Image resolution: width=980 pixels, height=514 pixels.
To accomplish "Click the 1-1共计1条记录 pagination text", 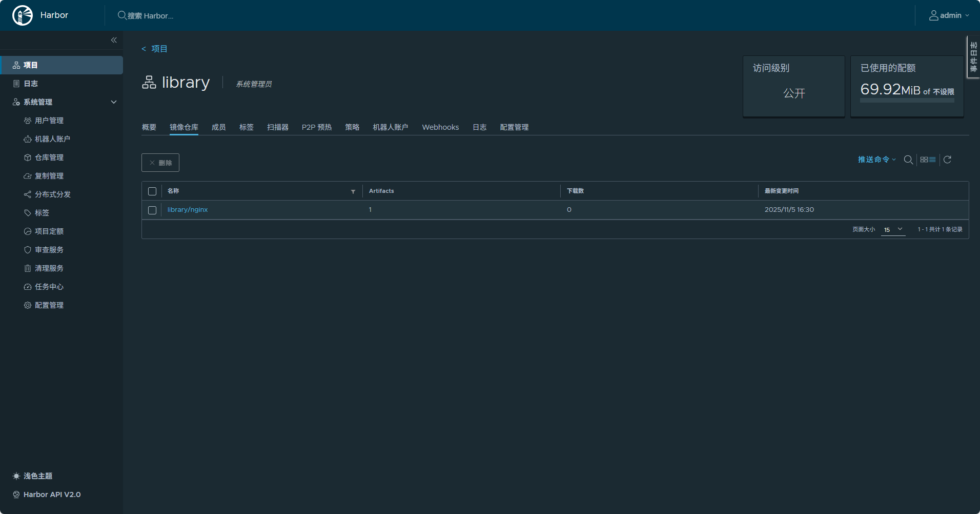I will point(940,230).
